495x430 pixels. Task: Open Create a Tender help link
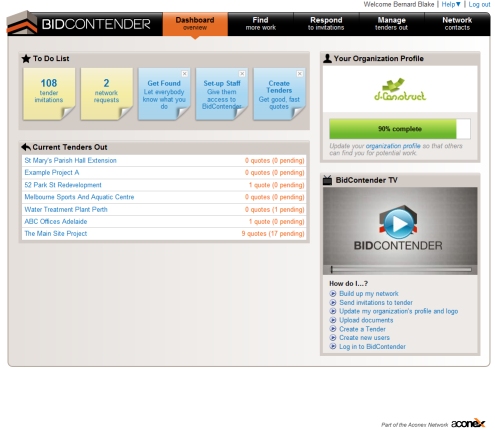362,329
